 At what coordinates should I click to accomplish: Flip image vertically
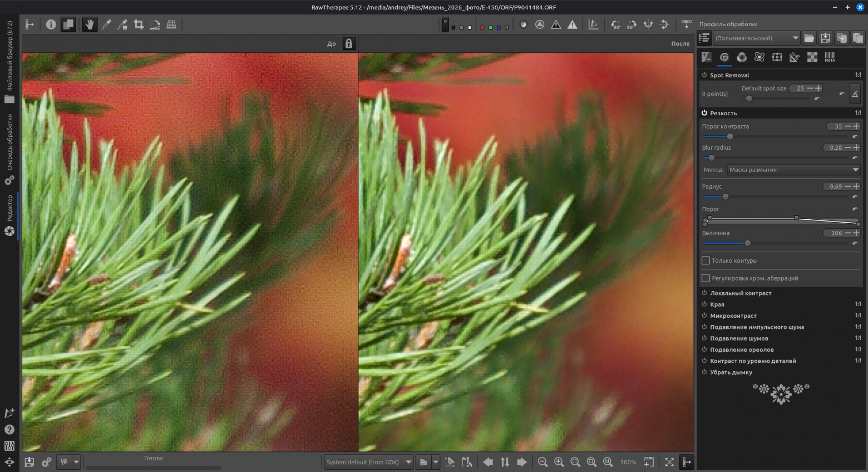[664, 24]
